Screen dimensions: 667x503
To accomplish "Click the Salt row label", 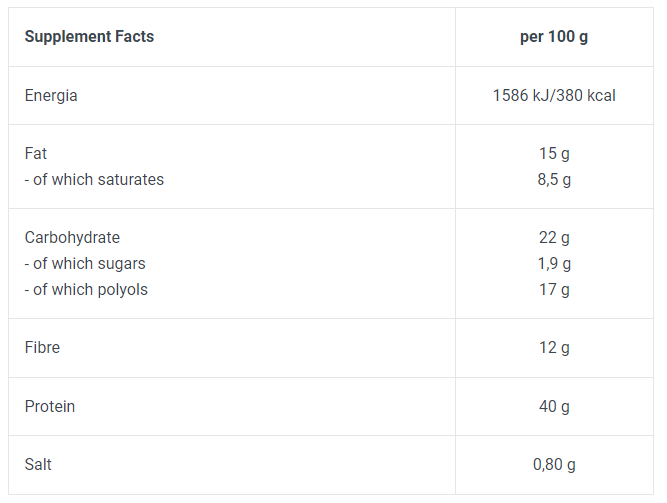I will [38, 464].
